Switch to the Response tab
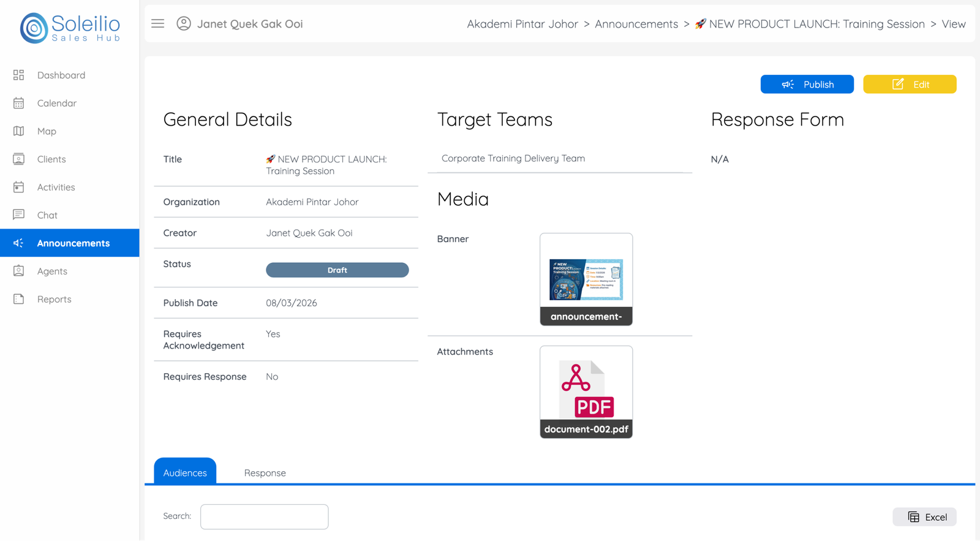Image resolution: width=980 pixels, height=541 pixels. (x=265, y=473)
